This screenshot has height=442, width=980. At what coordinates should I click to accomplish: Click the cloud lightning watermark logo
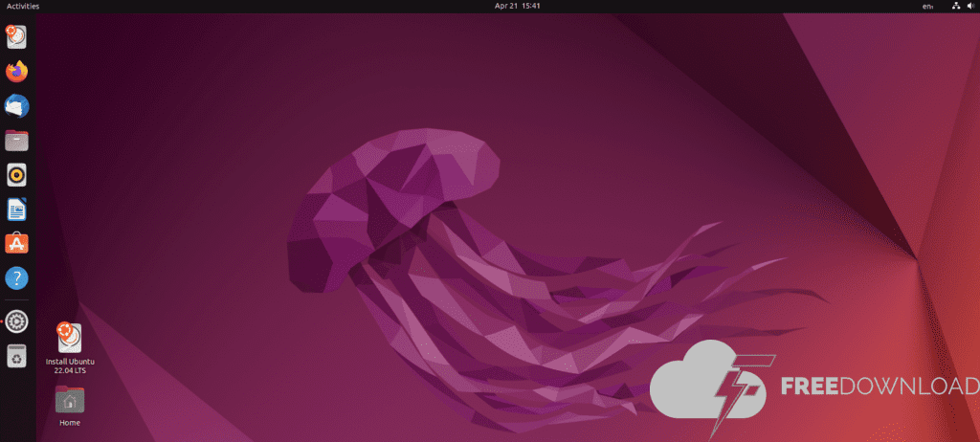[x=706, y=387]
